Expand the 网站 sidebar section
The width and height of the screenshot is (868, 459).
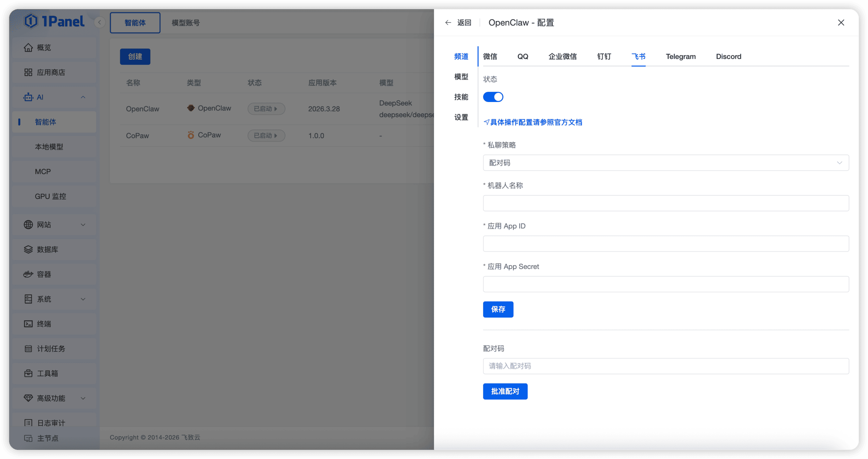coord(83,225)
